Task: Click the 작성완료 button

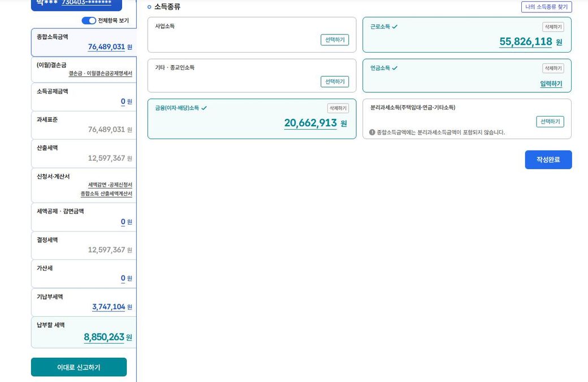Action: [548, 160]
